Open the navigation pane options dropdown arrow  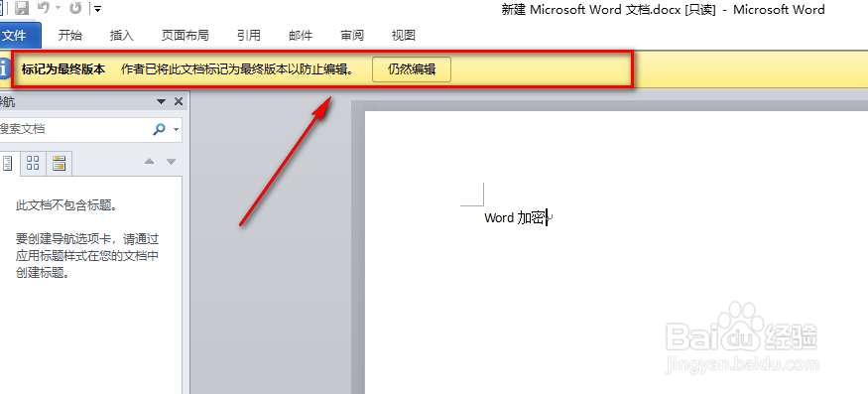pyautogui.click(x=161, y=102)
